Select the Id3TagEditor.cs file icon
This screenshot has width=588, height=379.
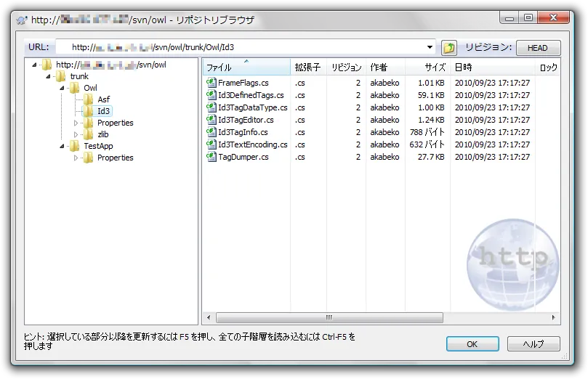[x=212, y=120]
